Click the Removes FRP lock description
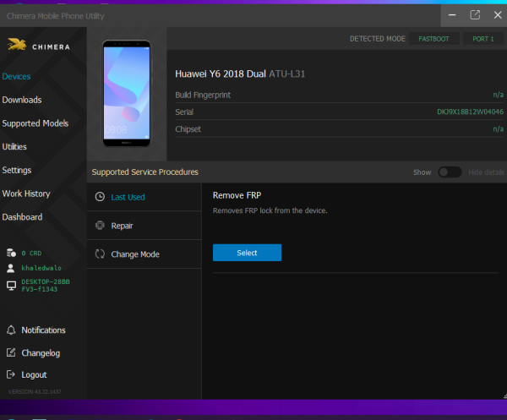 tap(270, 210)
